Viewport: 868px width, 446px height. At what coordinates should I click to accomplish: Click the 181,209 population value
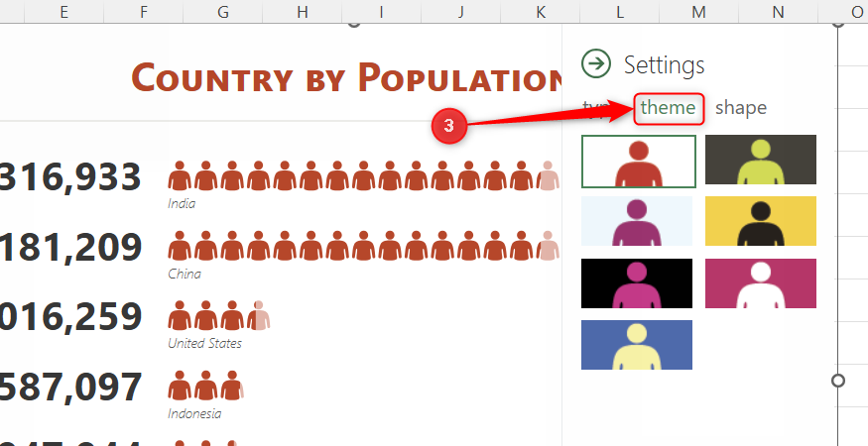tap(70, 248)
